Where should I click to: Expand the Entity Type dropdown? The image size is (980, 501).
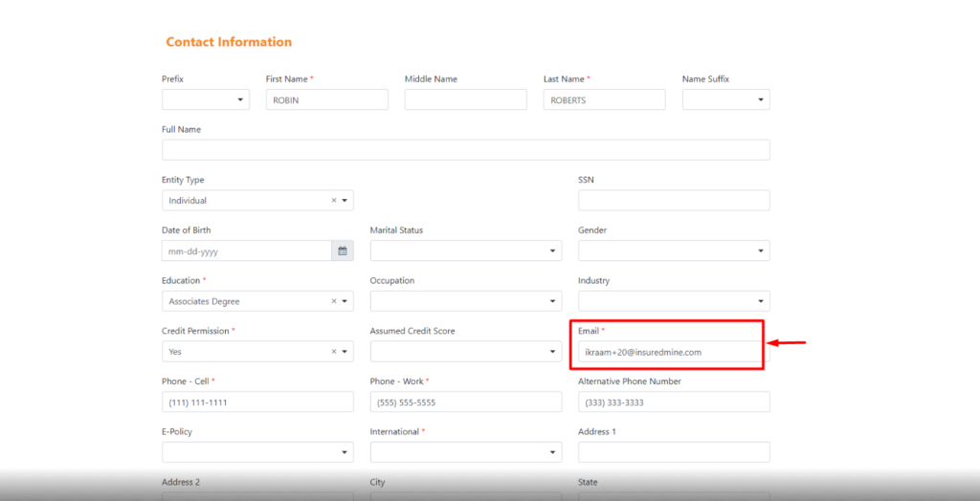tap(345, 201)
